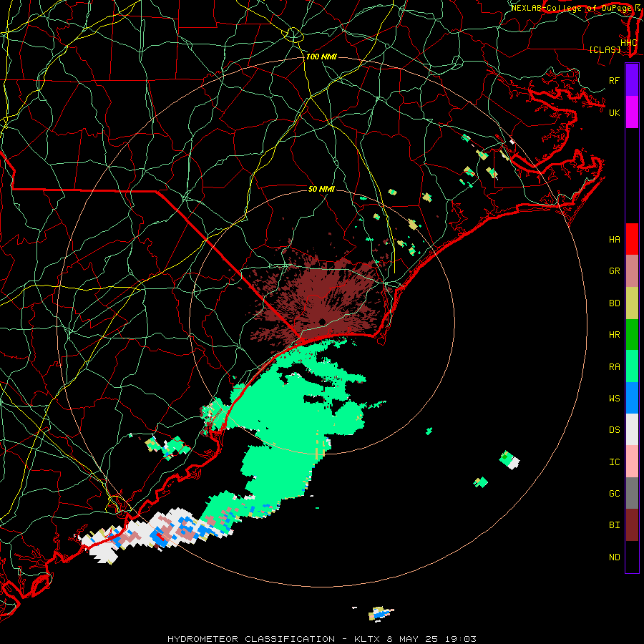Click the 100 NMI range ring label
This screenshot has width=644, height=644.
click(321, 57)
